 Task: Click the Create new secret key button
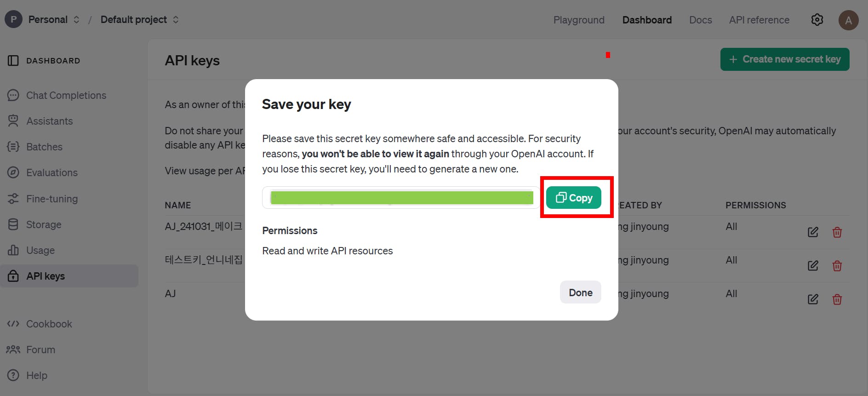[x=784, y=59]
